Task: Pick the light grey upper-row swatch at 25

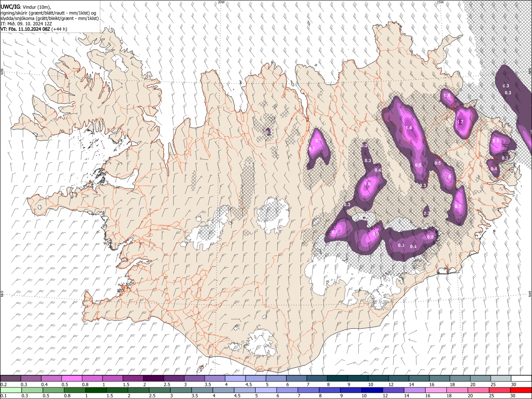Action: click(500, 379)
